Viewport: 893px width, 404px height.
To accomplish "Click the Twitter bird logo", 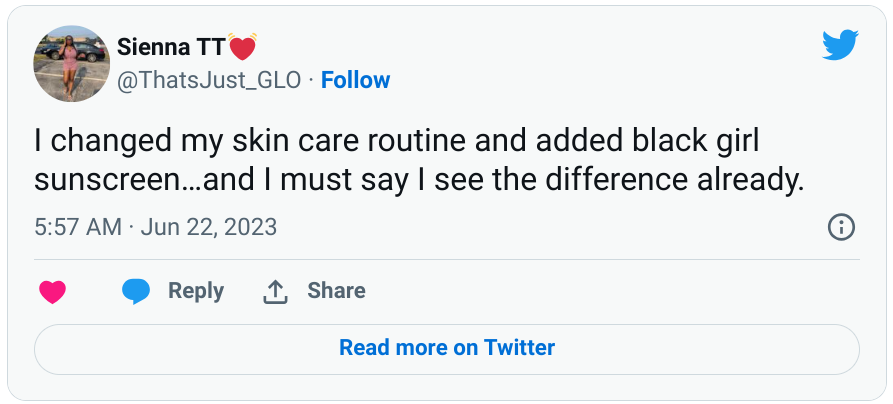I will (x=839, y=45).
